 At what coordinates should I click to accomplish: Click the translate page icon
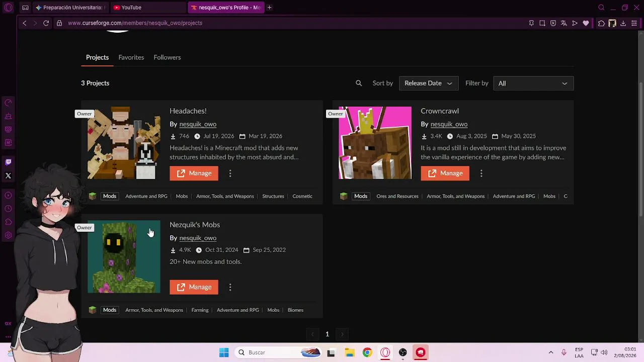563,23
